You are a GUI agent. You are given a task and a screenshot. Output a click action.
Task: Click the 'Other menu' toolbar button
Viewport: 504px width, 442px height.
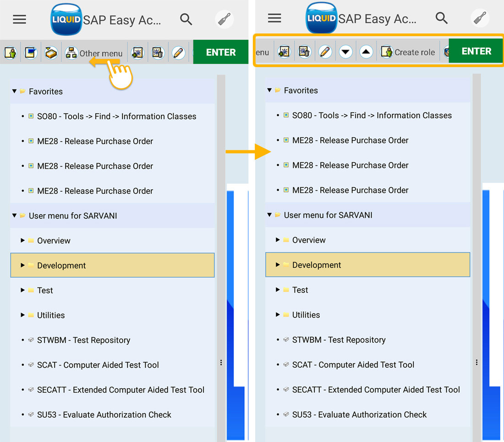(94, 53)
